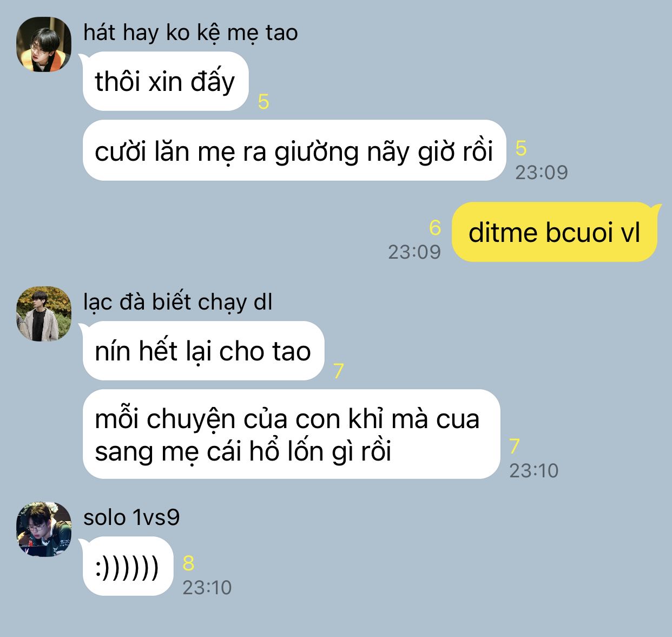The height and width of the screenshot is (637, 672).
Task: Click sender name "hát hay ko kệ mẹ tao"
Action: point(190,33)
